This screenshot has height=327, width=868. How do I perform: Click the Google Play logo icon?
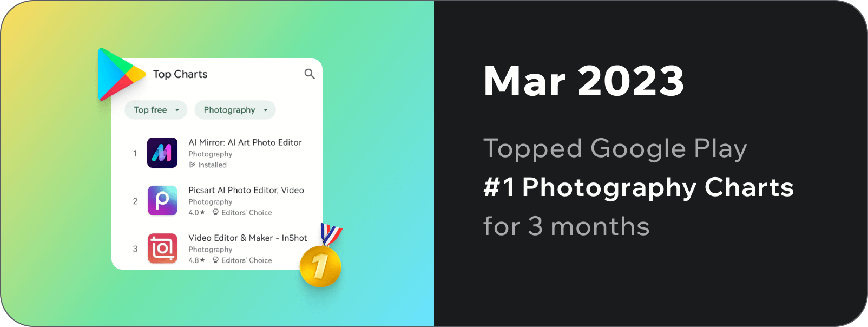(120, 74)
